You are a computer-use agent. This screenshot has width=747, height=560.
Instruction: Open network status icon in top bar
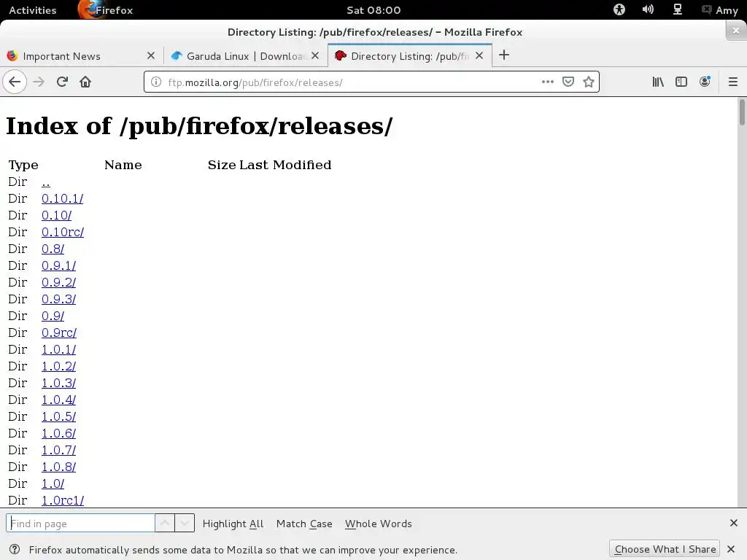[677, 9]
